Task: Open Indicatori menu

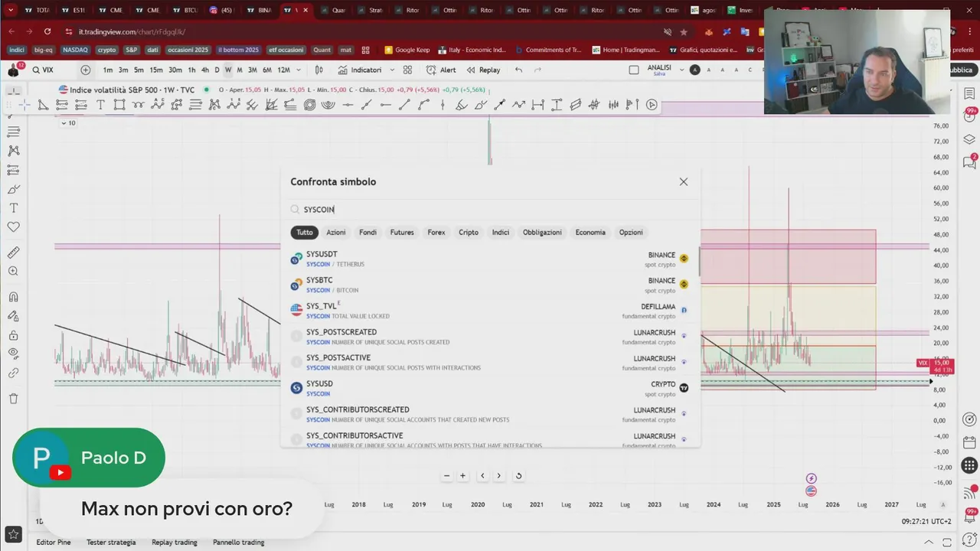Action: coord(360,70)
